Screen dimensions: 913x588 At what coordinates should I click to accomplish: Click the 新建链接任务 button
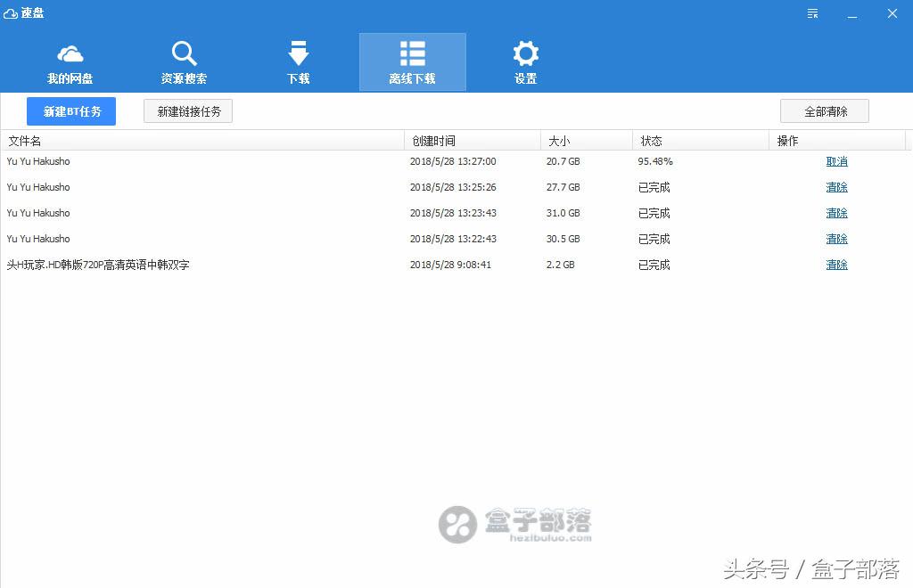[187, 110]
